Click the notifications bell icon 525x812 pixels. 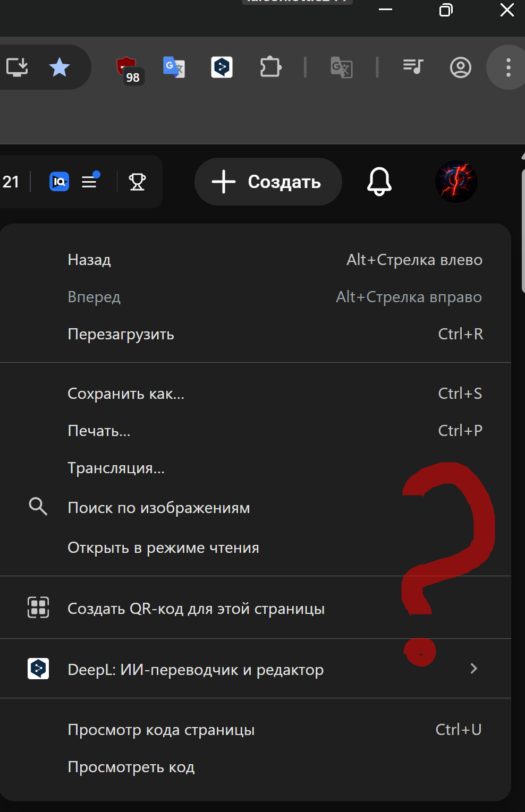(379, 182)
